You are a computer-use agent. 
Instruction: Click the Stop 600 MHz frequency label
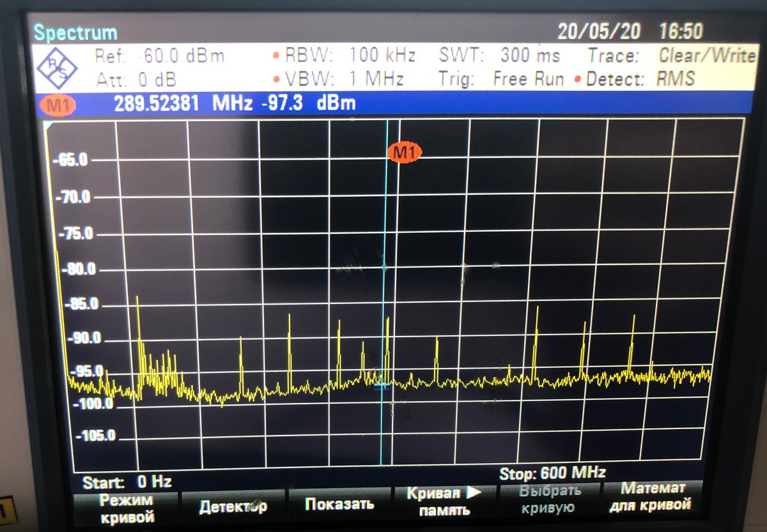pos(552,473)
